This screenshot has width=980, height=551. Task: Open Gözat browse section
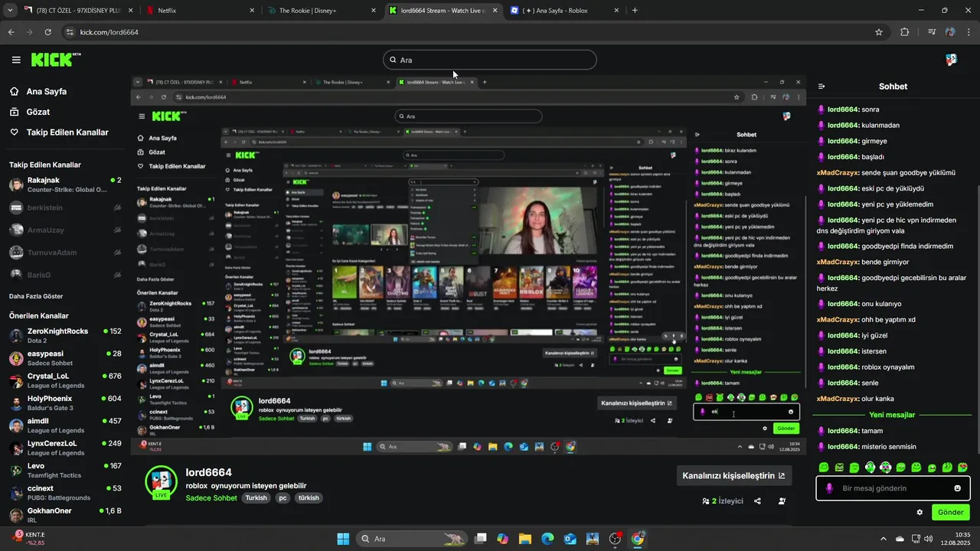[x=38, y=112]
